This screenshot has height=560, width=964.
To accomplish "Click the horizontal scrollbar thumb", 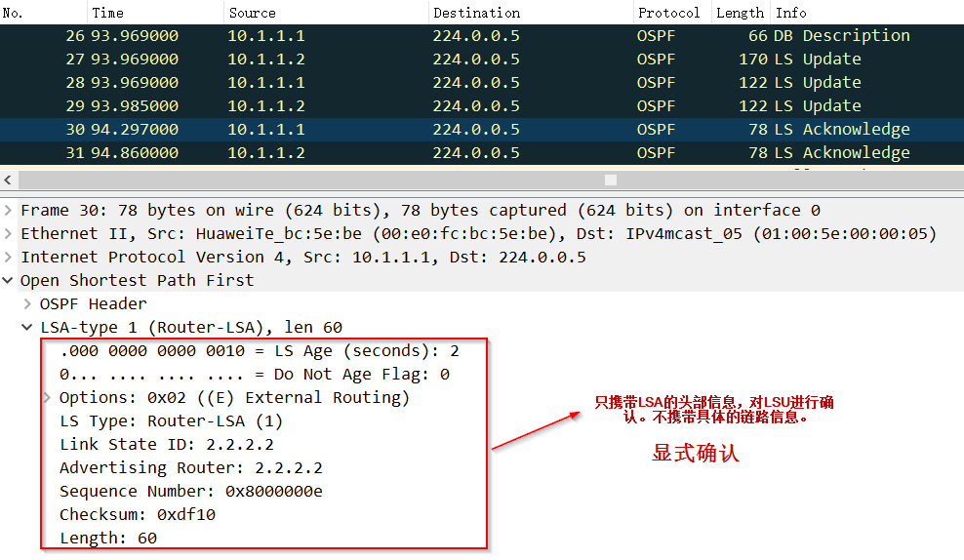I will [611, 180].
